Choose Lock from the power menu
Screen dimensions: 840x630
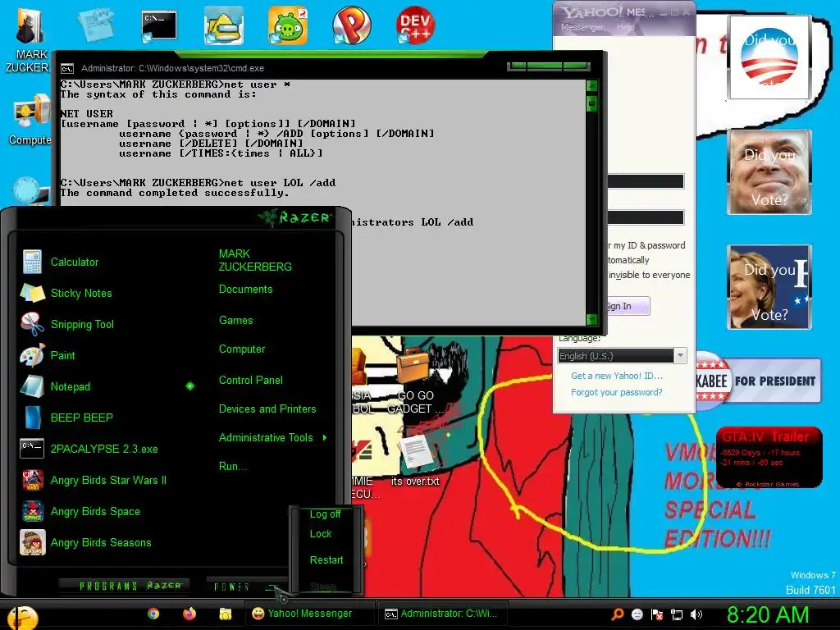[321, 534]
